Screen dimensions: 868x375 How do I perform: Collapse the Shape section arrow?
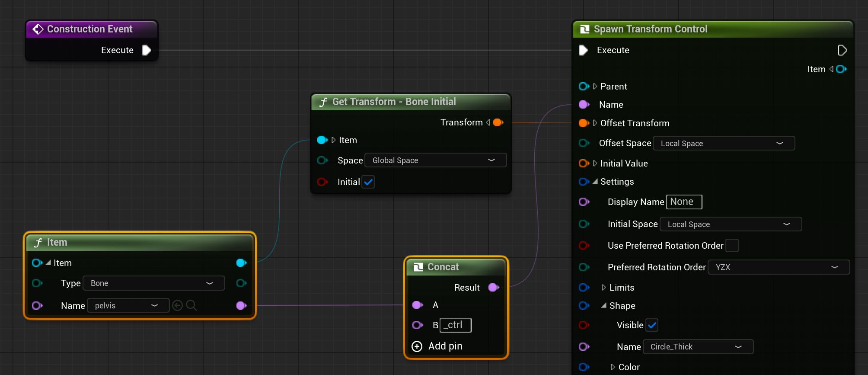coord(604,305)
